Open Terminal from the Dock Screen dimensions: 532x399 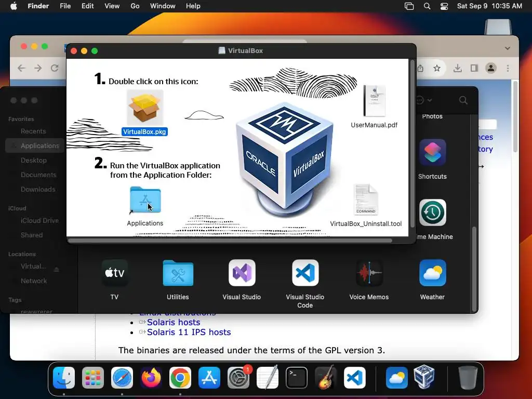(297, 378)
